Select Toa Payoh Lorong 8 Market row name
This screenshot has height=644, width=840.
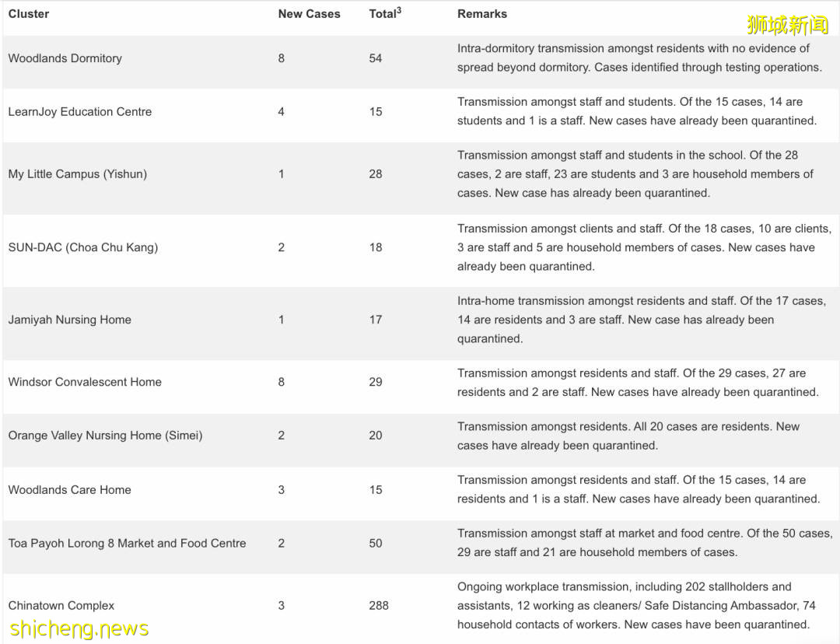click(x=127, y=543)
